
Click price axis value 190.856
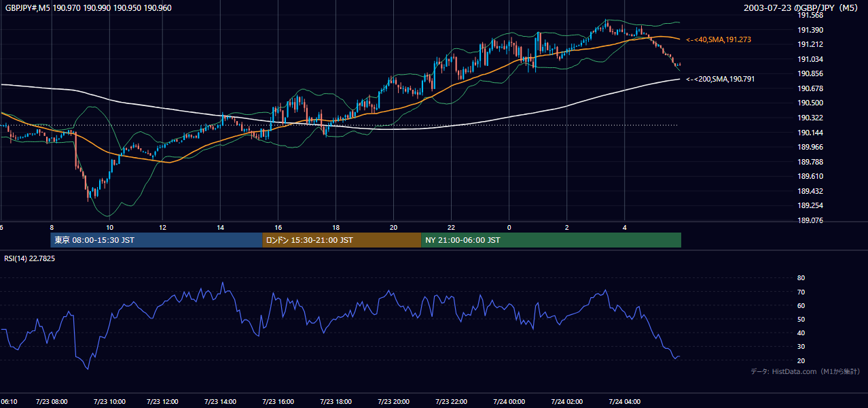click(x=810, y=74)
